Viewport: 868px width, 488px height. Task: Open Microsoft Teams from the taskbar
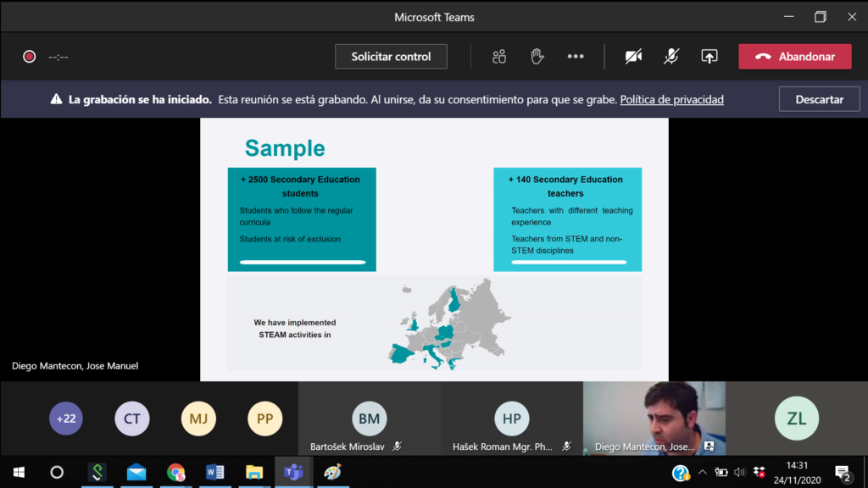pyautogui.click(x=293, y=472)
